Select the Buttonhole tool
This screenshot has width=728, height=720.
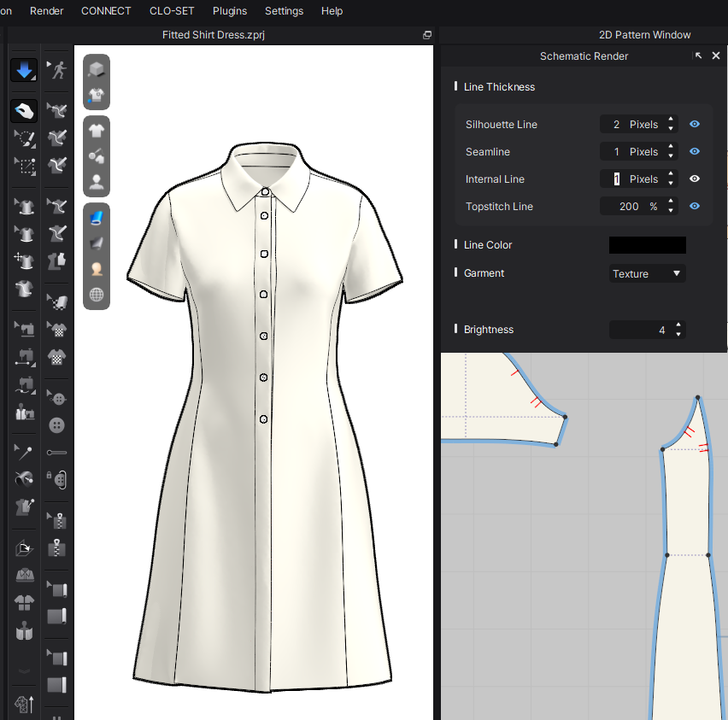click(x=56, y=453)
